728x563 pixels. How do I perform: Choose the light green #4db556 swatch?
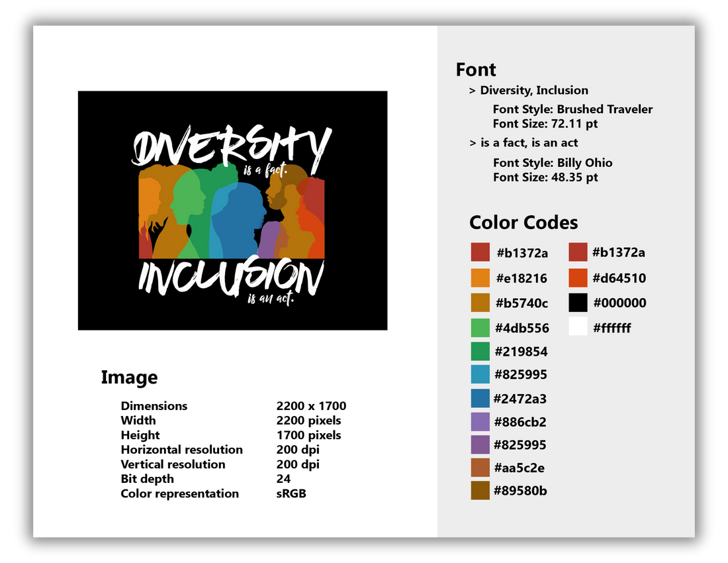tap(480, 327)
